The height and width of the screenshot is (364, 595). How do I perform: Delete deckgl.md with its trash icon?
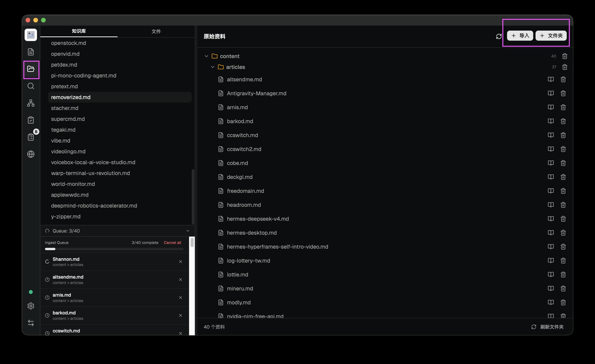tap(563, 177)
